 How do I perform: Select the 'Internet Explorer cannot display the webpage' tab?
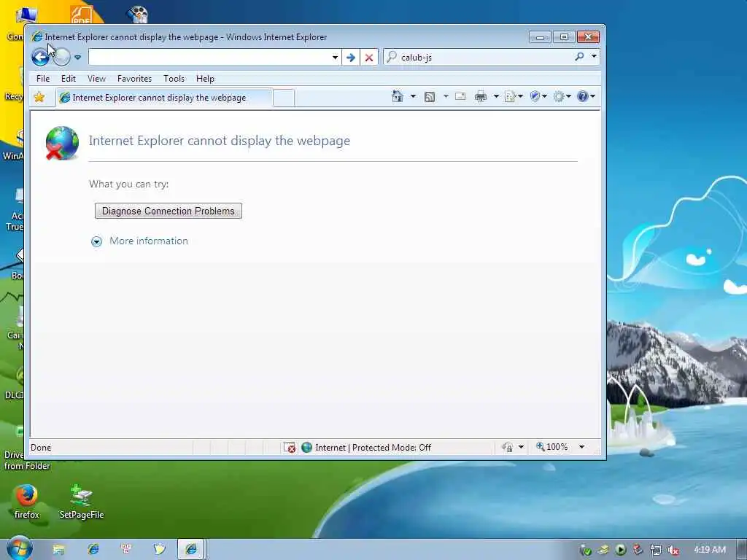click(x=165, y=98)
